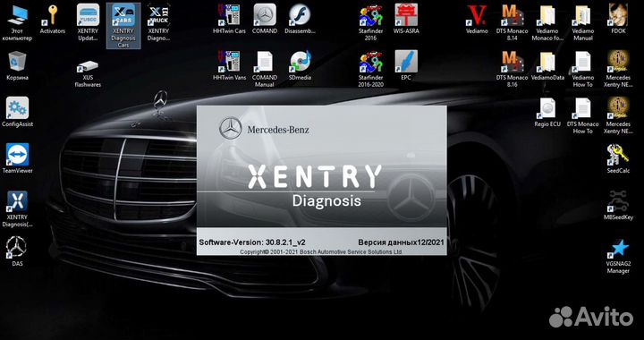The height and width of the screenshot is (340, 644).
Task: Select XENTRY Diagnosis Cars icon
Action: [123, 25]
